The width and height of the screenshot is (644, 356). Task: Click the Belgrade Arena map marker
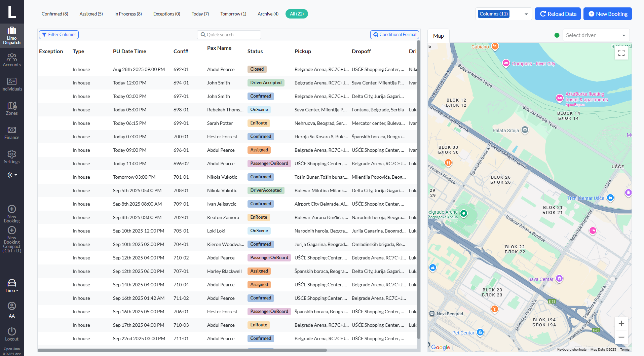(463, 213)
